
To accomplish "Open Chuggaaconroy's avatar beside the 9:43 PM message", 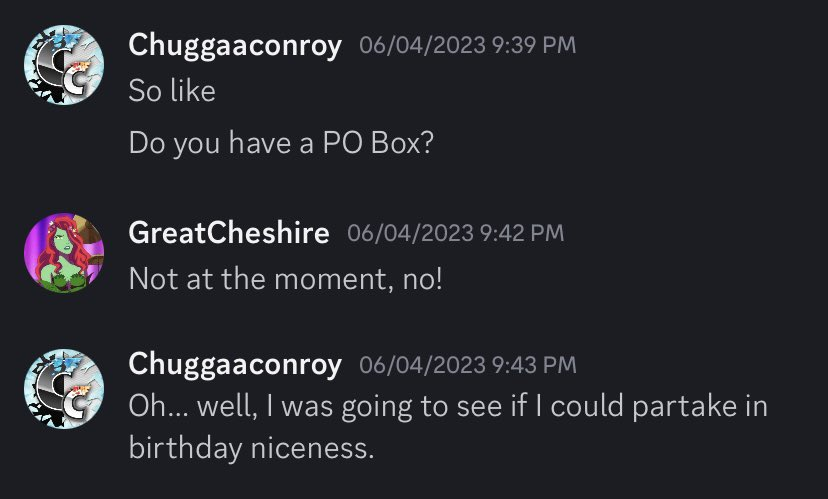I will pos(64,389).
